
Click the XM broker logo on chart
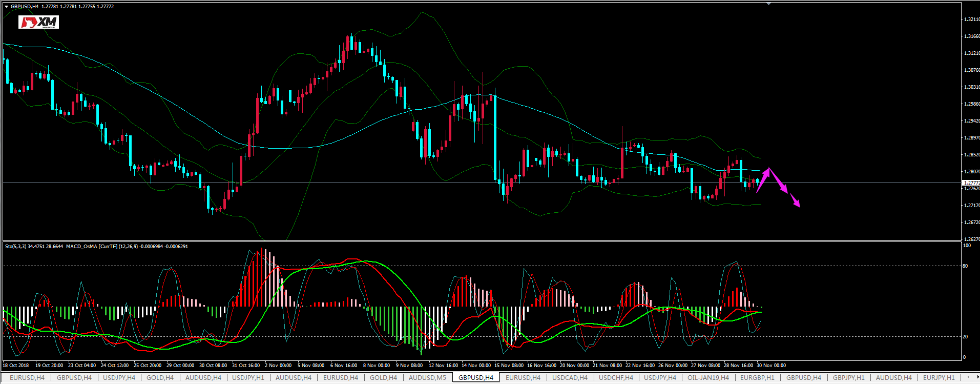coord(39,22)
